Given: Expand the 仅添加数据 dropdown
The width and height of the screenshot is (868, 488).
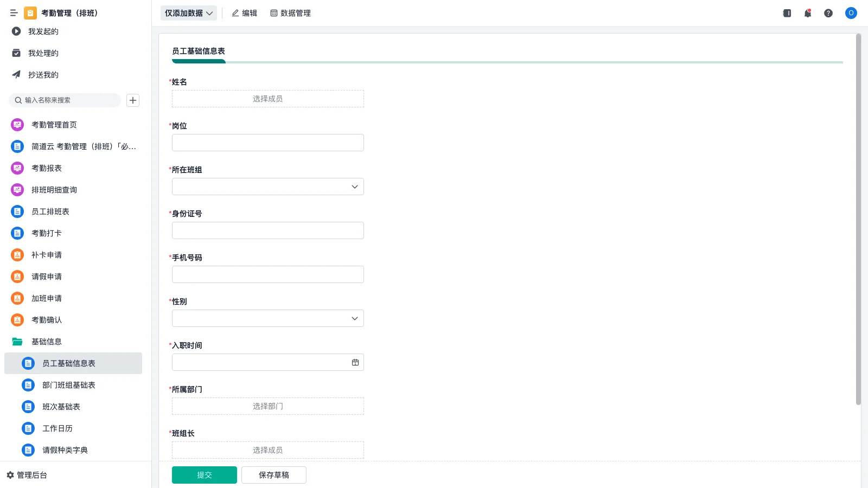Looking at the screenshot, I should click(x=210, y=13).
